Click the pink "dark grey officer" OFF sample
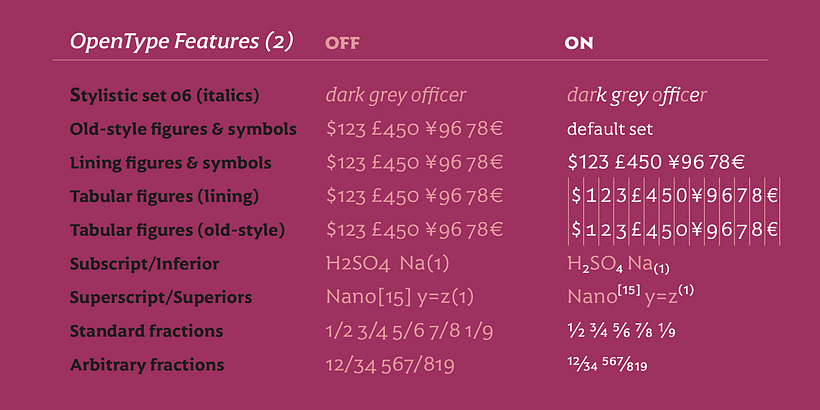This screenshot has height=410, width=820. click(395, 96)
